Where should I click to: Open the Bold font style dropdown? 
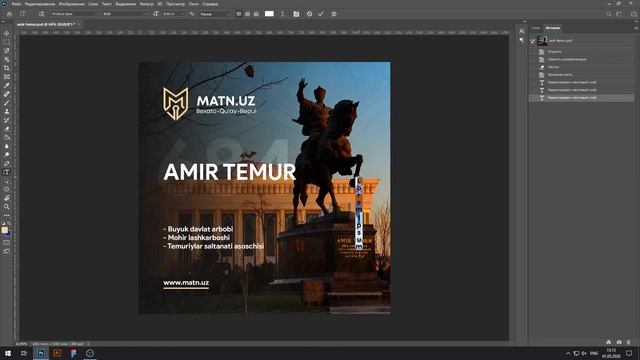pos(125,14)
